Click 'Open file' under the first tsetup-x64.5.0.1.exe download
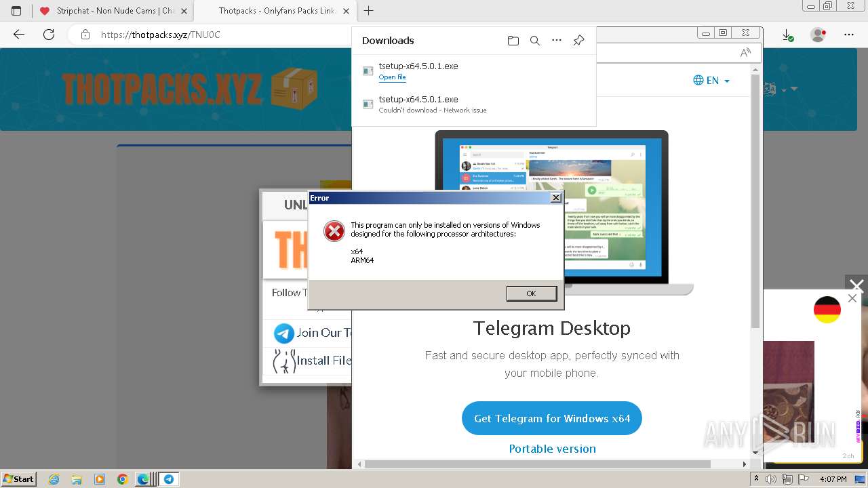The width and height of the screenshot is (868, 488). coord(392,77)
